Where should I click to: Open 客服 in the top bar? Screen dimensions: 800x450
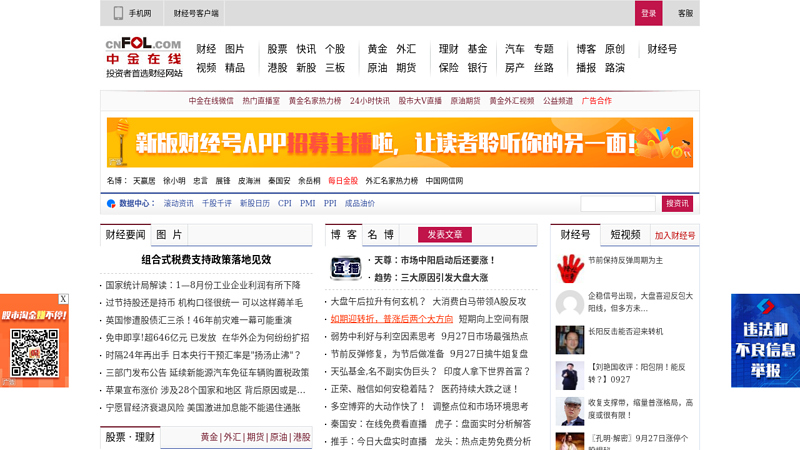tap(685, 13)
